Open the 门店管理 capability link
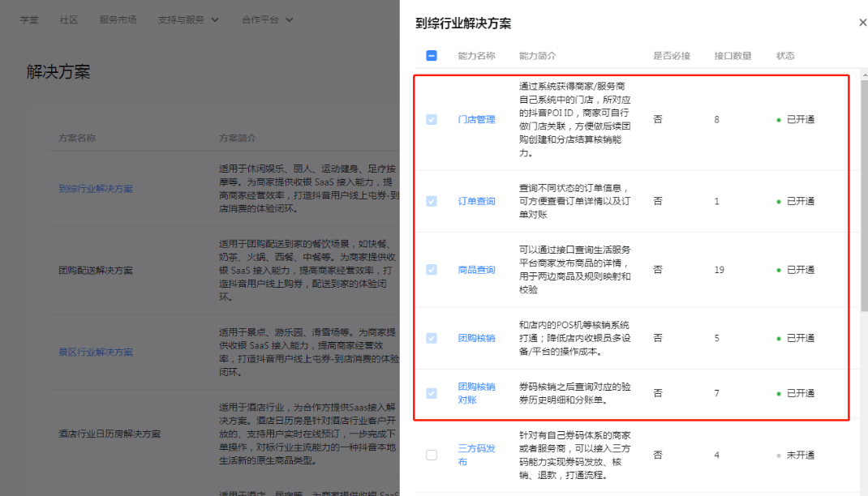The width and height of the screenshot is (868, 496). click(x=476, y=119)
